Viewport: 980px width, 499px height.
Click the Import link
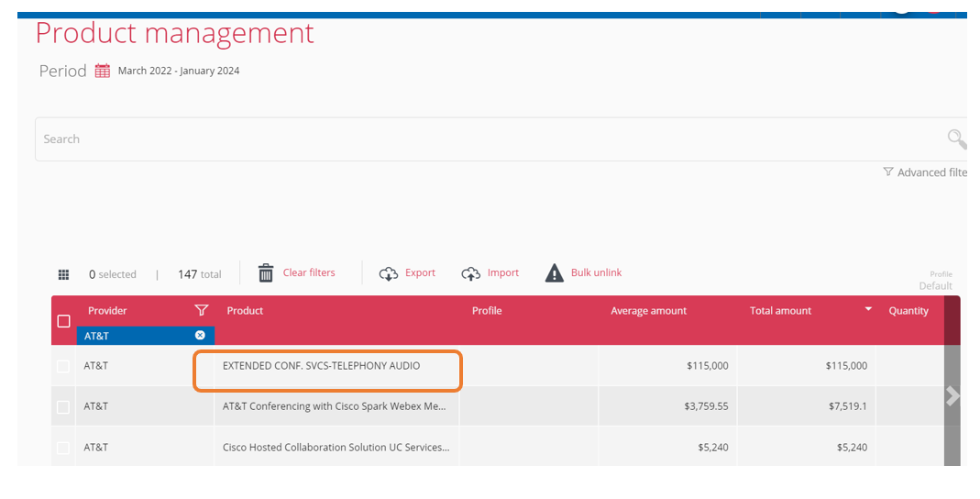click(503, 272)
